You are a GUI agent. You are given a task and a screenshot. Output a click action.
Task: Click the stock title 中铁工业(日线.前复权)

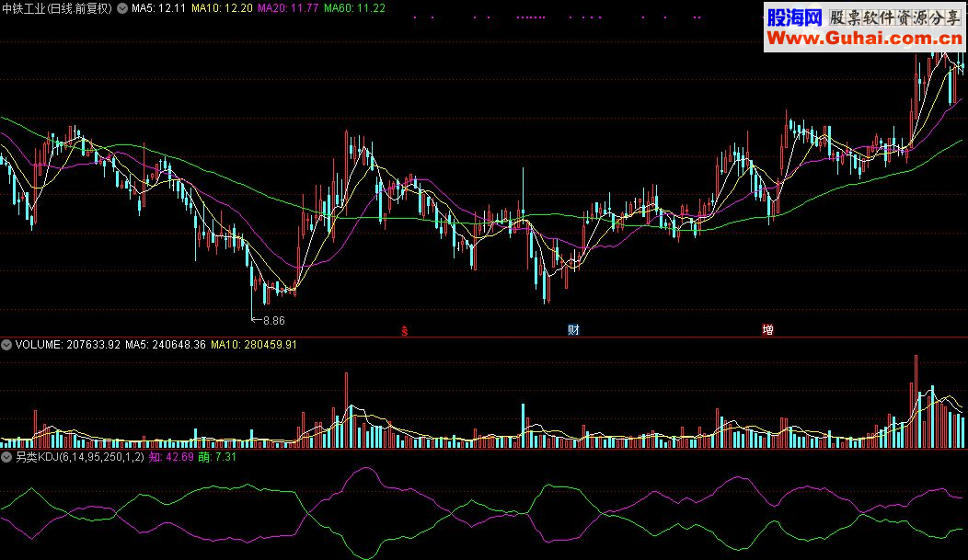tap(57, 8)
